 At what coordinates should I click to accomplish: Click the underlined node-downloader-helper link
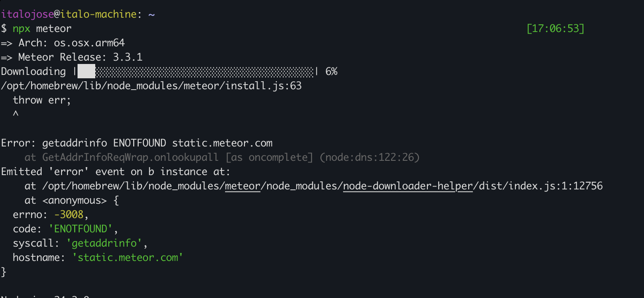tap(408, 186)
